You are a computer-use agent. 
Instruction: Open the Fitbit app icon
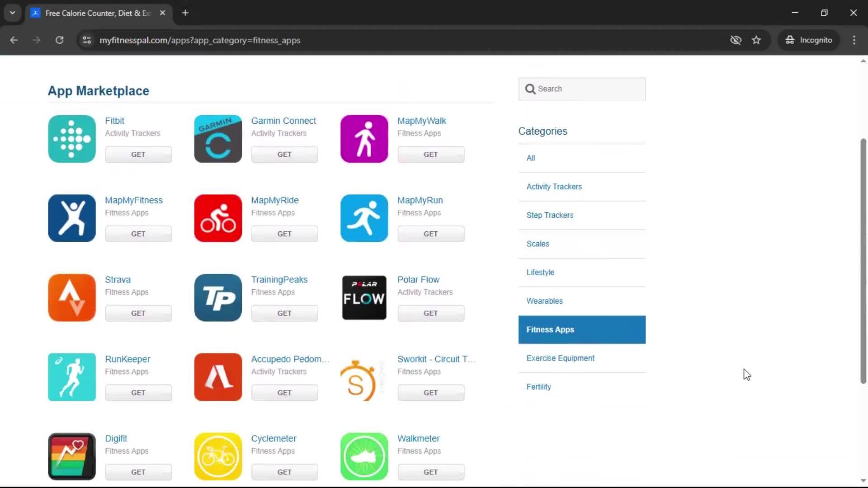pos(72,139)
